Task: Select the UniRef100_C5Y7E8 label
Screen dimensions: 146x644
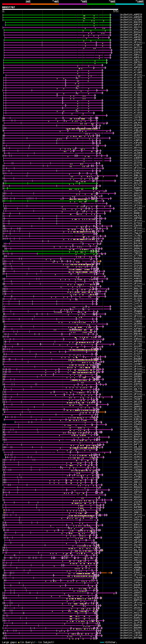Action: pos(131,118)
